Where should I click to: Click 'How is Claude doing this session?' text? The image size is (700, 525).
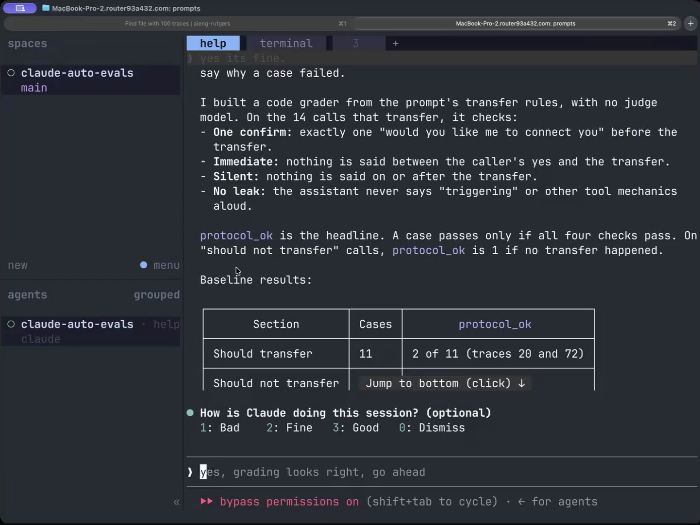coord(309,413)
